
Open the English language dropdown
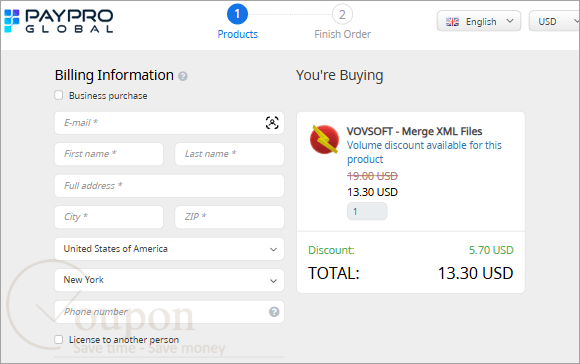click(x=479, y=21)
